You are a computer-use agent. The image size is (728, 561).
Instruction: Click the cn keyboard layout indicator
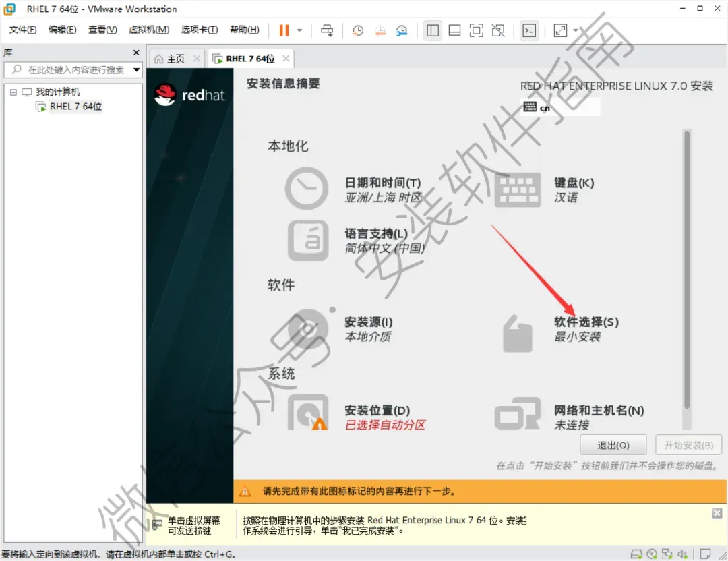point(561,107)
